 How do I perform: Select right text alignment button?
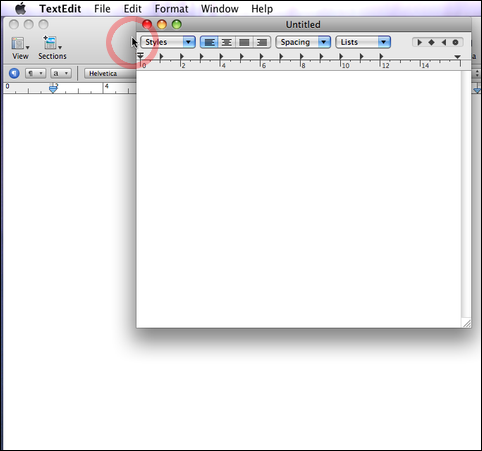click(x=262, y=42)
